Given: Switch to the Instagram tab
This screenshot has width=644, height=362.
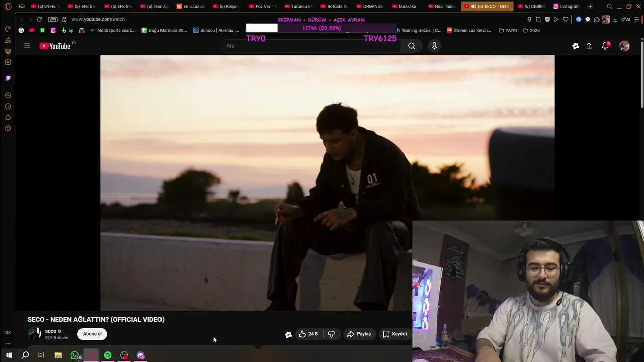Looking at the screenshot, I should coord(567,7).
